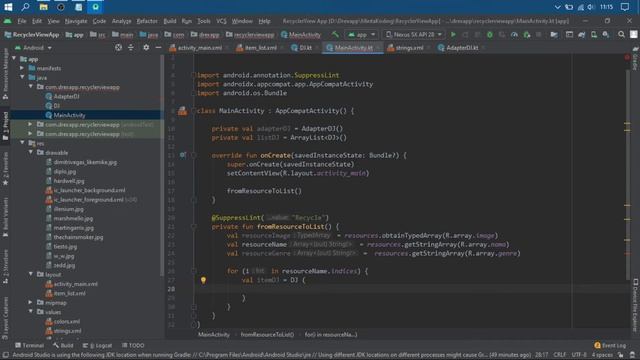Select thechainsmoker.jpg in drawable folder

(78, 237)
